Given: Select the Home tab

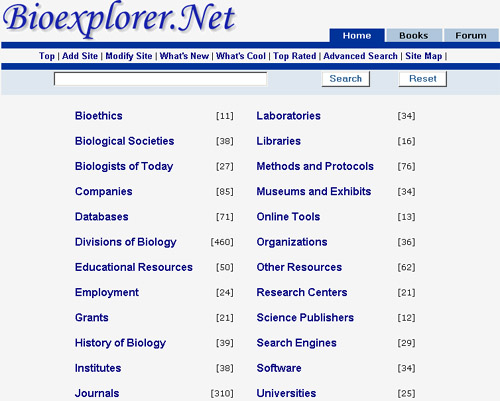Looking at the screenshot, I should pyautogui.click(x=357, y=35).
